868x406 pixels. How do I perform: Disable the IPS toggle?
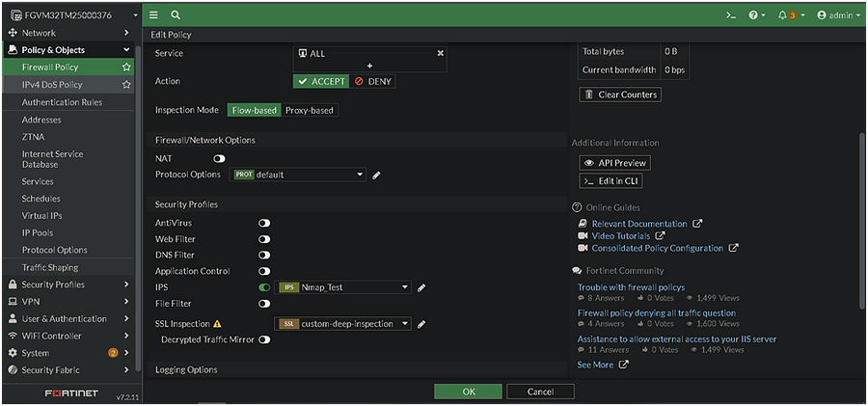pyautogui.click(x=264, y=287)
